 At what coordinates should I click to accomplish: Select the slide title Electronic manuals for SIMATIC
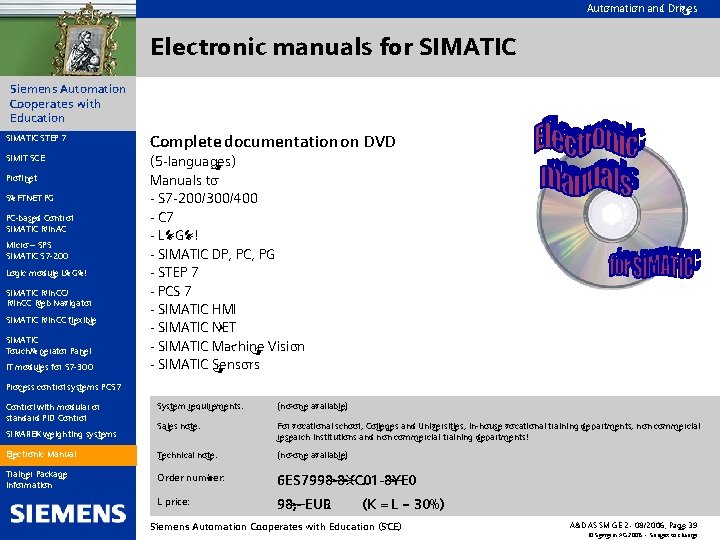333,47
